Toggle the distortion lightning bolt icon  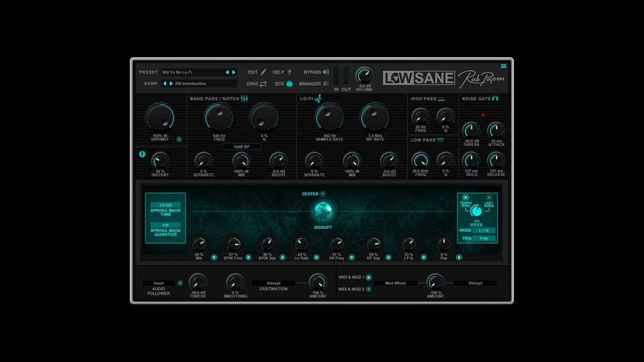tap(142, 155)
